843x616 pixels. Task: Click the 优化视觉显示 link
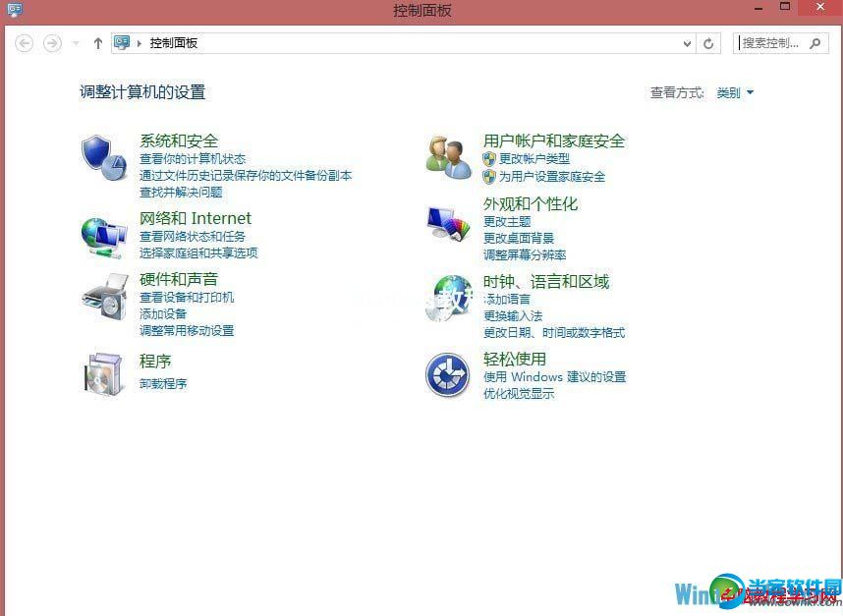point(518,393)
